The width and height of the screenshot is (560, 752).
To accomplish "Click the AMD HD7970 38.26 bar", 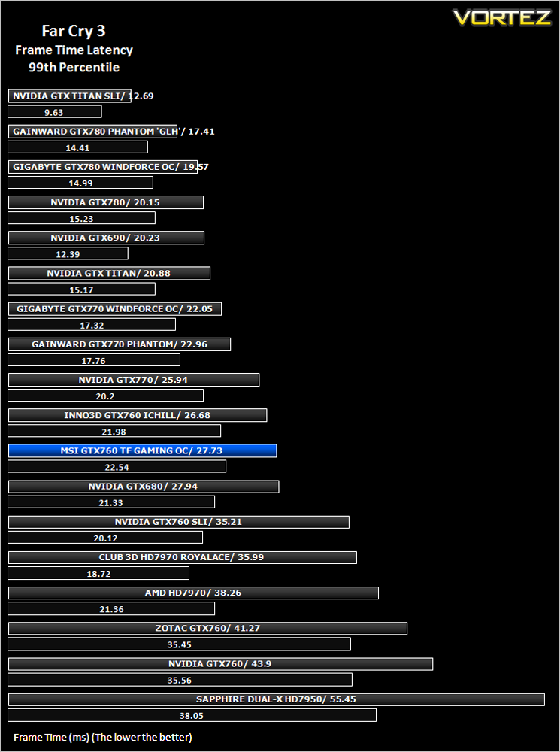I will pos(194,593).
